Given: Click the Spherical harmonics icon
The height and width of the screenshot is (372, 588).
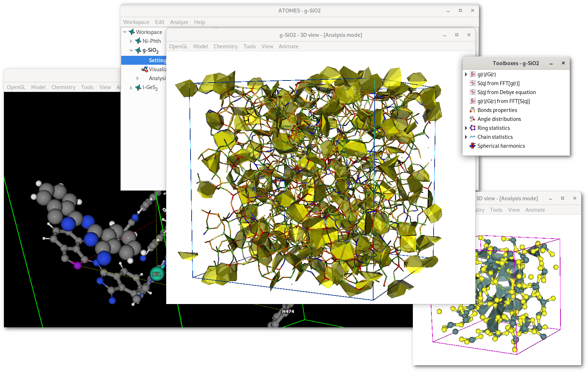Looking at the screenshot, I should click(473, 146).
